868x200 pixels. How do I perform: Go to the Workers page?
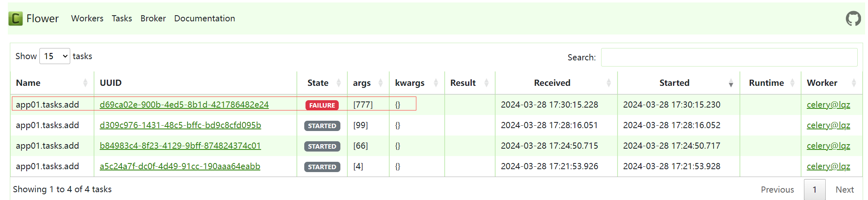(x=87, y=18)
